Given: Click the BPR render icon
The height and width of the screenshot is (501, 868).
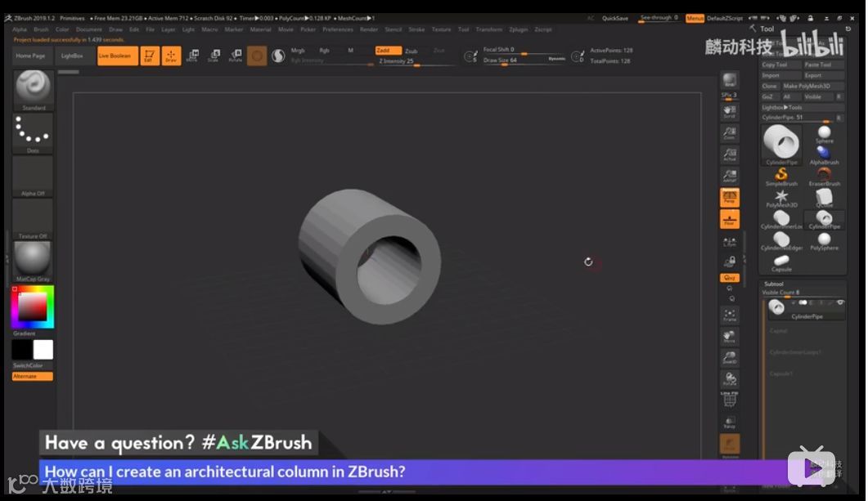Looking at the screenshot, I should [730, 81].
